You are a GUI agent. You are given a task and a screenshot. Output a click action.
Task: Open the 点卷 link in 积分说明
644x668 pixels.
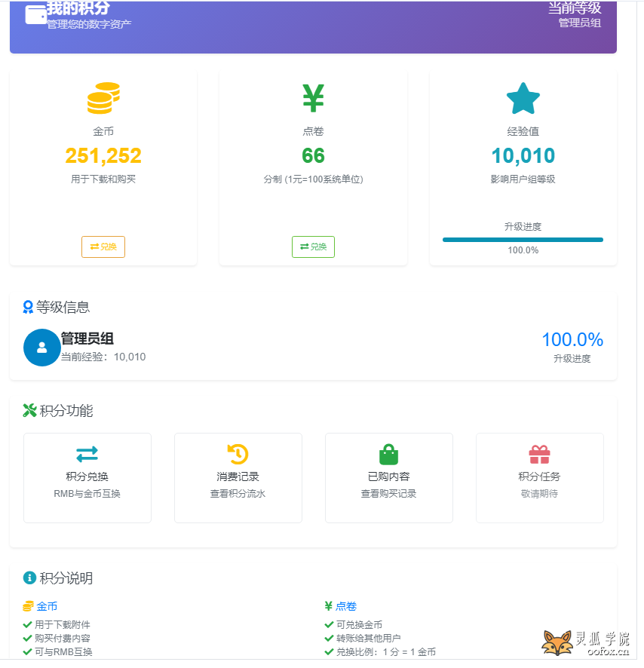click(x=346, y=606)
